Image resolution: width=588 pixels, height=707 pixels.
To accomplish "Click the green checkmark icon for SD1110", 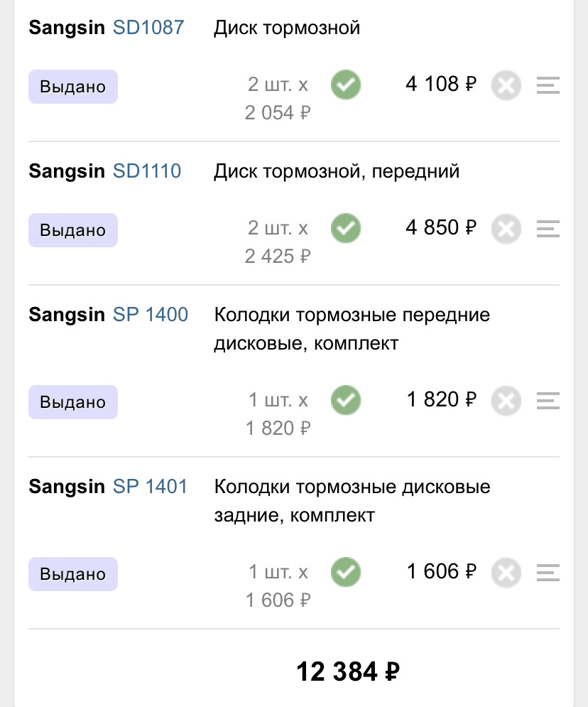I will coord(346,228).
